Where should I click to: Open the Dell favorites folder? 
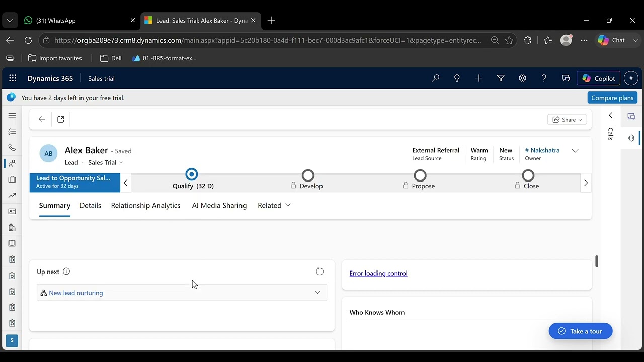111,58
